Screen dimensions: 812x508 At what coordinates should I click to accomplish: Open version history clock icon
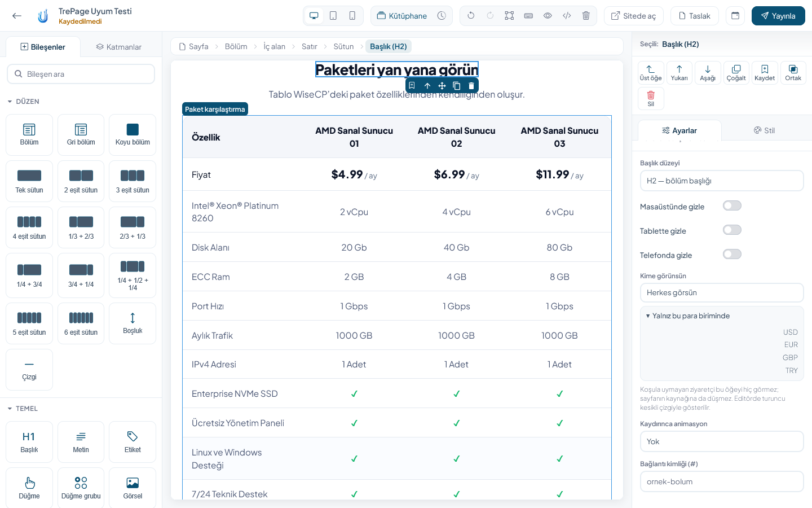[442, 16]
